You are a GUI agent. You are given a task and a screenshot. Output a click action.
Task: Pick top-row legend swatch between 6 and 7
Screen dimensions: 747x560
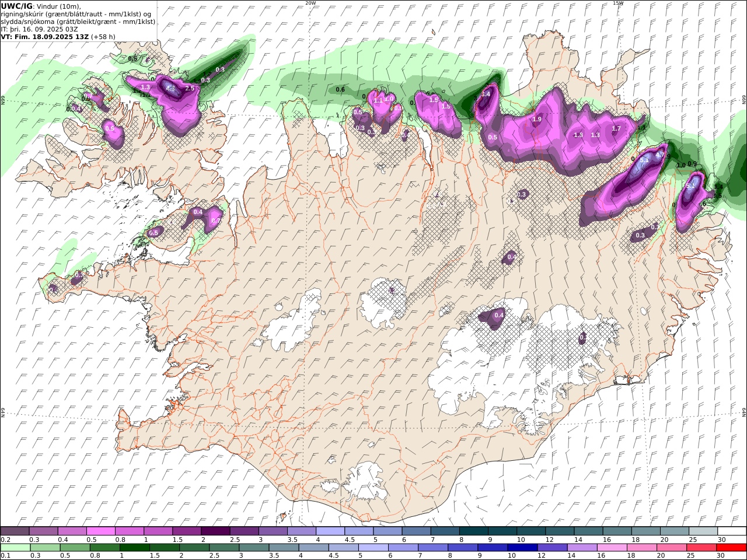(x=416, y=531)
